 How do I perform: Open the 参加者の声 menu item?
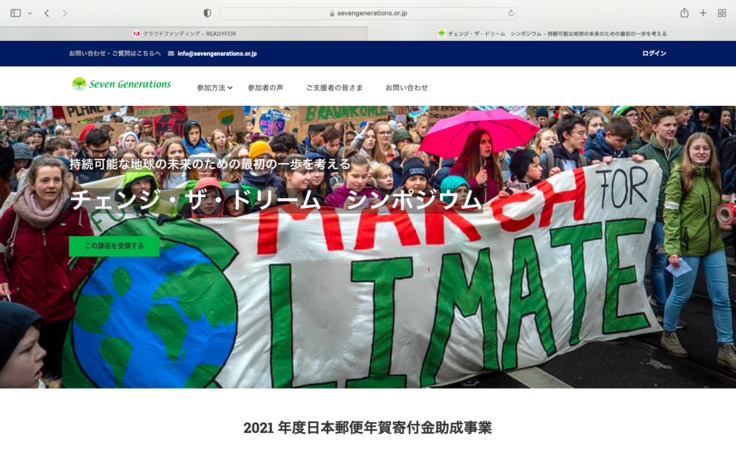point(265,88)
